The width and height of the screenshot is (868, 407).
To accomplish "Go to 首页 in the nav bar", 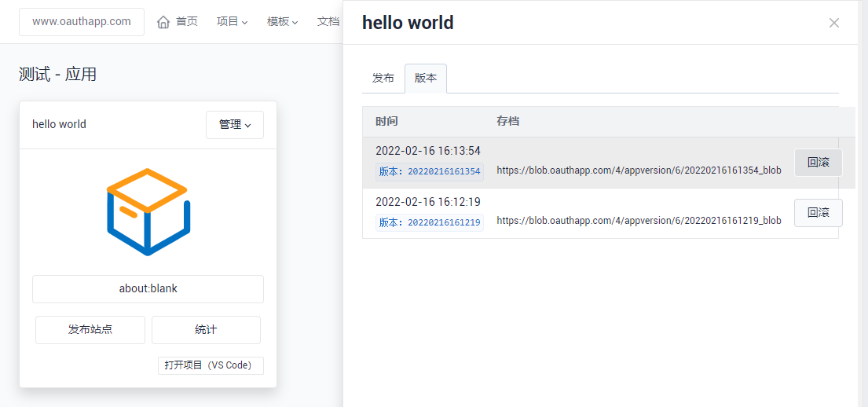I will tap(186, 22).
